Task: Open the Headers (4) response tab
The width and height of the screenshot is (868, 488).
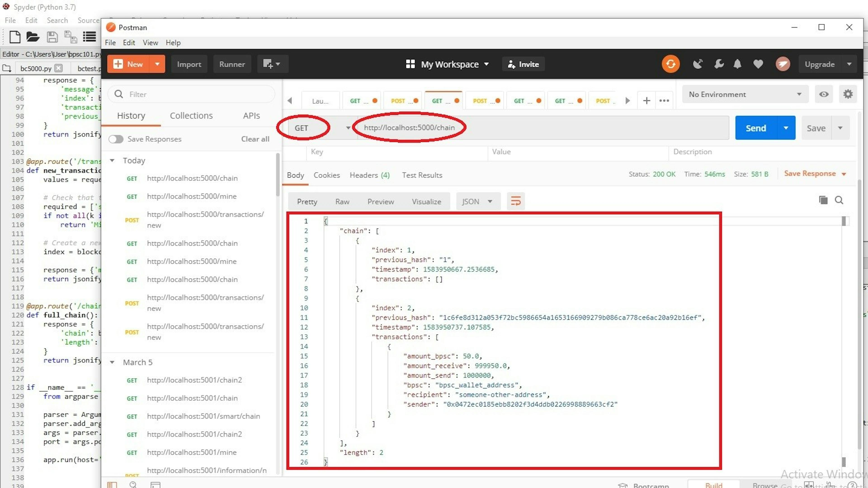Action: tap(370, 175)
